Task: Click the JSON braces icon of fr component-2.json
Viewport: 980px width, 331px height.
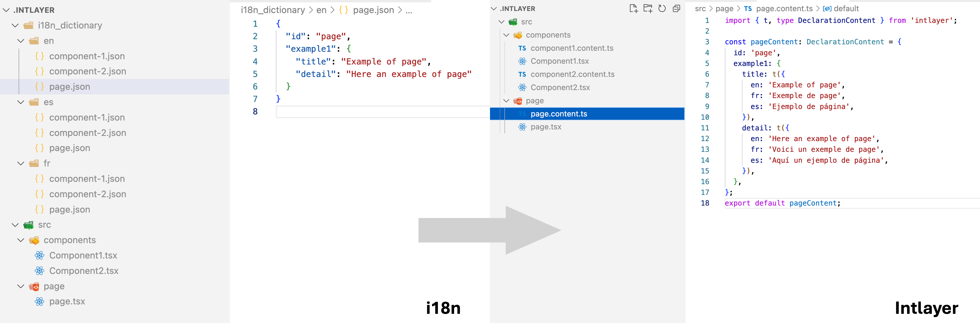Action: point(40,194)
